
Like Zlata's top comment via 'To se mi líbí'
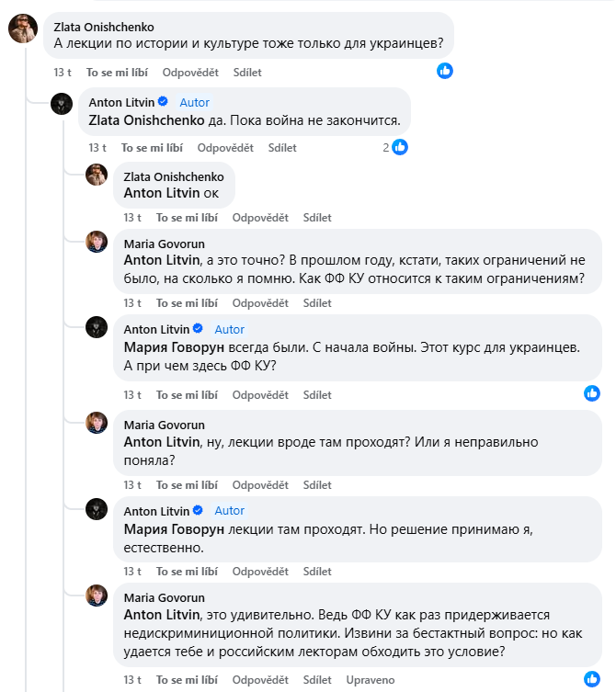117,73
